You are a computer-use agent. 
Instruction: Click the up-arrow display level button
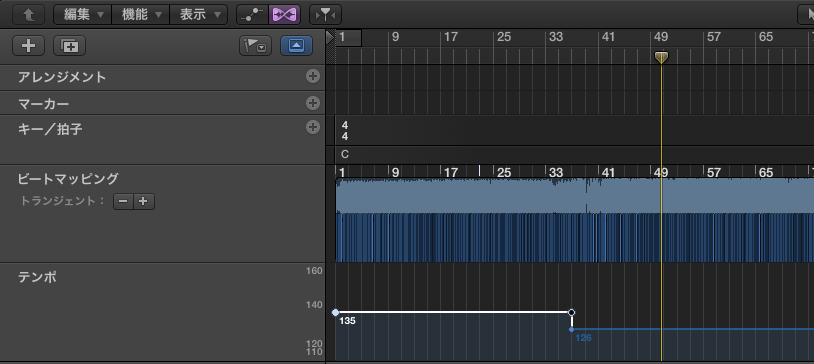[x=28, y=15]
